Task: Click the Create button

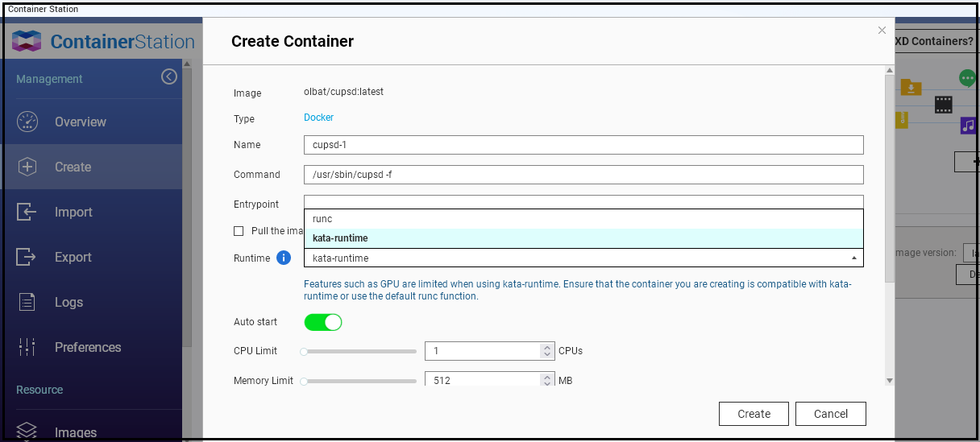Action: [754, 414]
